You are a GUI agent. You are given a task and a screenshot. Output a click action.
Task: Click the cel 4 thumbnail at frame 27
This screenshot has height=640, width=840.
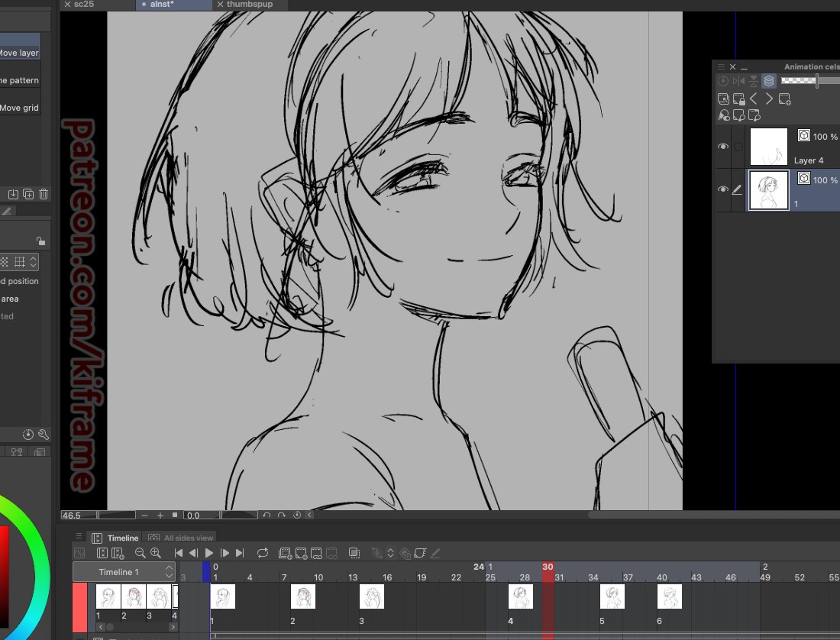point(521,596)
